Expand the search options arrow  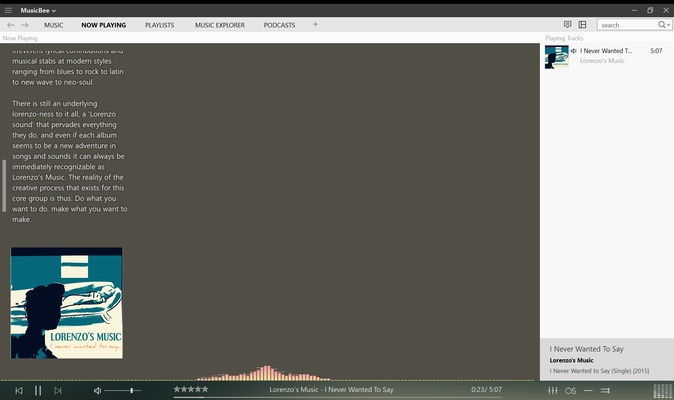point(668,25)
